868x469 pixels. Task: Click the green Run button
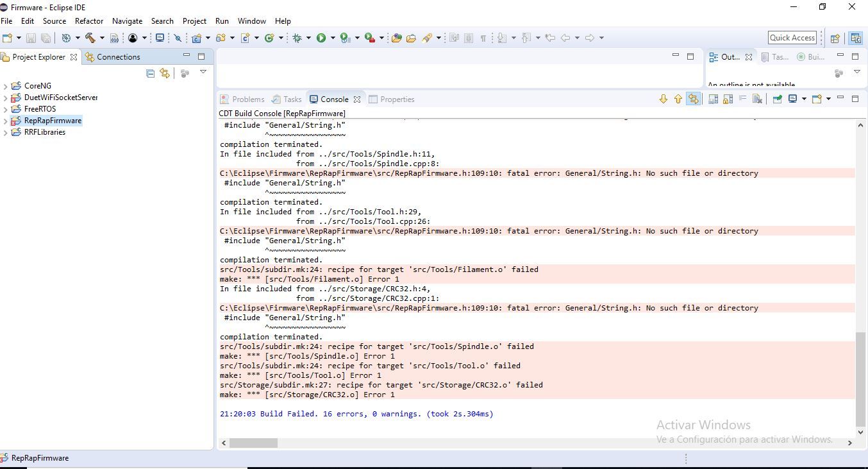click(321, 38)
